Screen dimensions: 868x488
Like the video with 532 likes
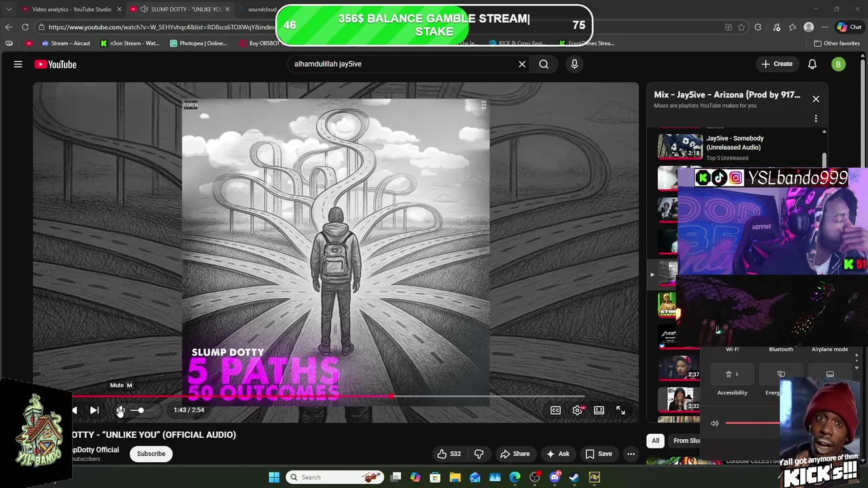pos(449,454)
